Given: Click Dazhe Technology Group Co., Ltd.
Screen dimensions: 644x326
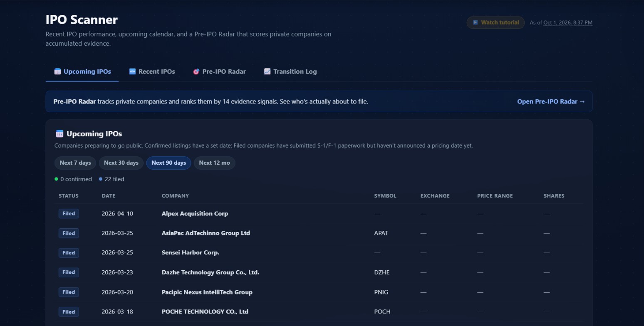Looking at the screenshot, I should [211, 272].
